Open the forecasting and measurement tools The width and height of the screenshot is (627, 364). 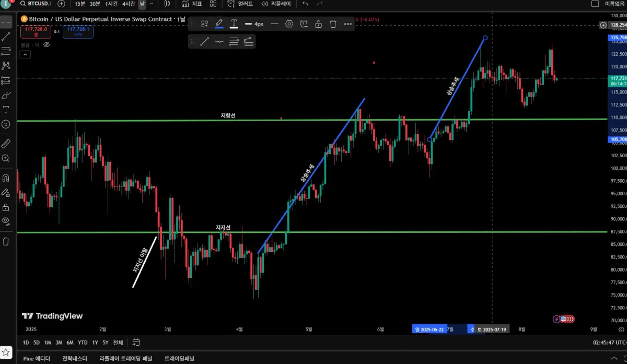coord(6,80)
